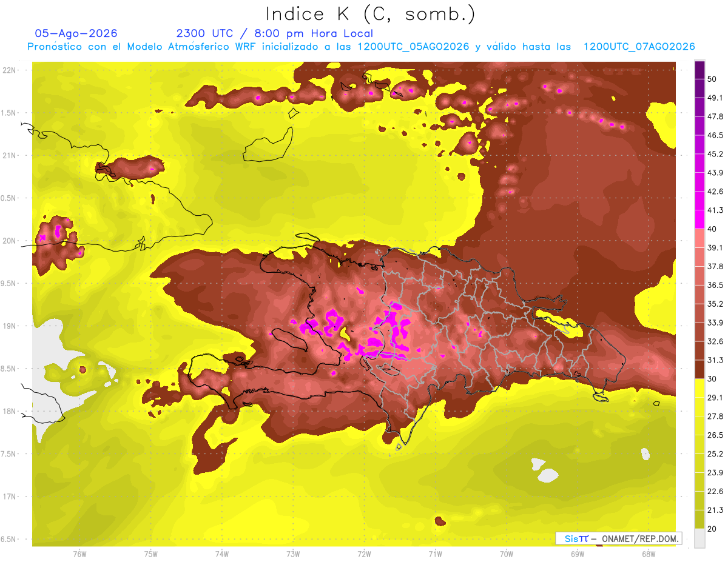Click longitude label "68W"
This screenshot has width=728, height=562.
[x=649, y=554]
